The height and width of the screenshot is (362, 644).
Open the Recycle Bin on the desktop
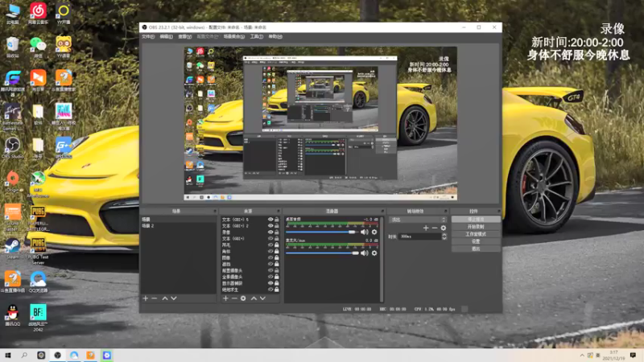[12, 47]
